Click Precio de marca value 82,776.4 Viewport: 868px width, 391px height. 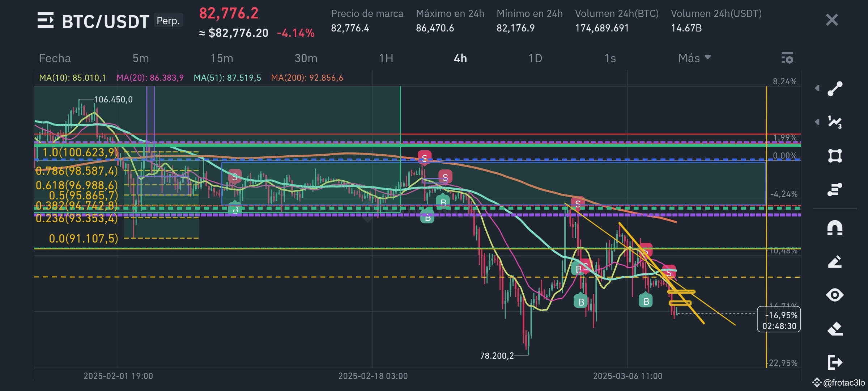pos(350,28)
